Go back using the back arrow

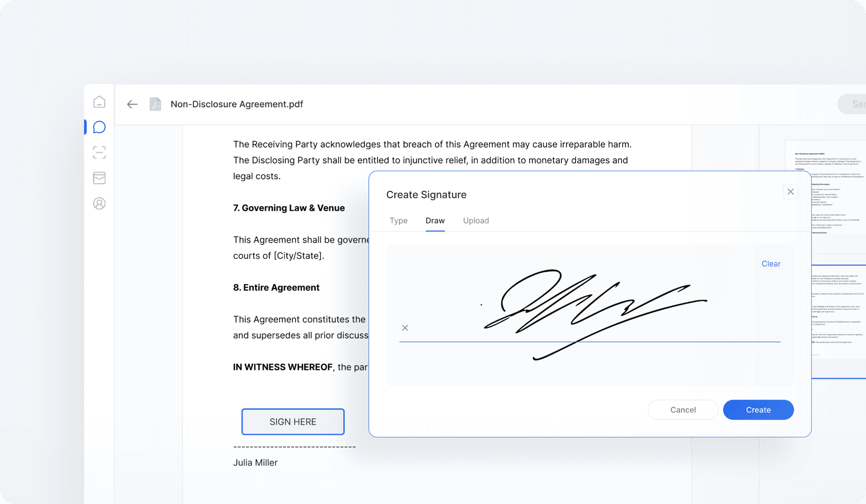point(132,104)
